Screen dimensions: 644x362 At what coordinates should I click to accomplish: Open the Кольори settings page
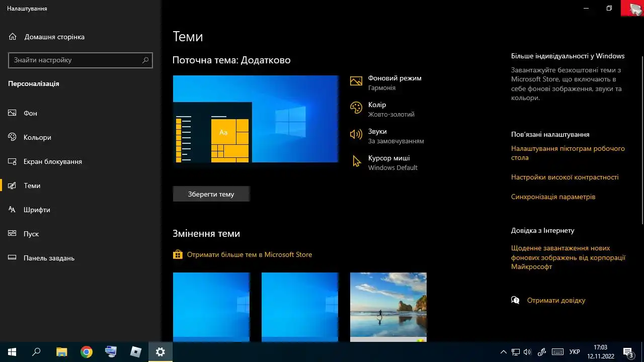point(80,137)
